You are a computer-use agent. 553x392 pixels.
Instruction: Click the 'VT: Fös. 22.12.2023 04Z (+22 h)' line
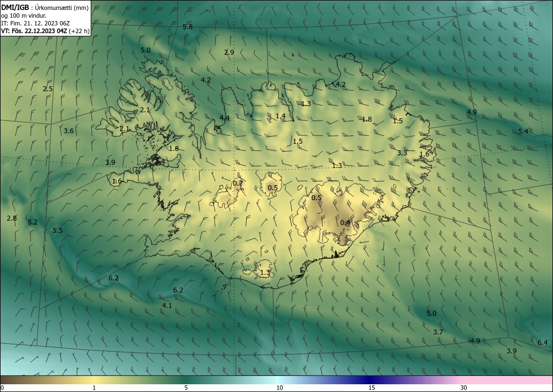(x=45, y=31)
